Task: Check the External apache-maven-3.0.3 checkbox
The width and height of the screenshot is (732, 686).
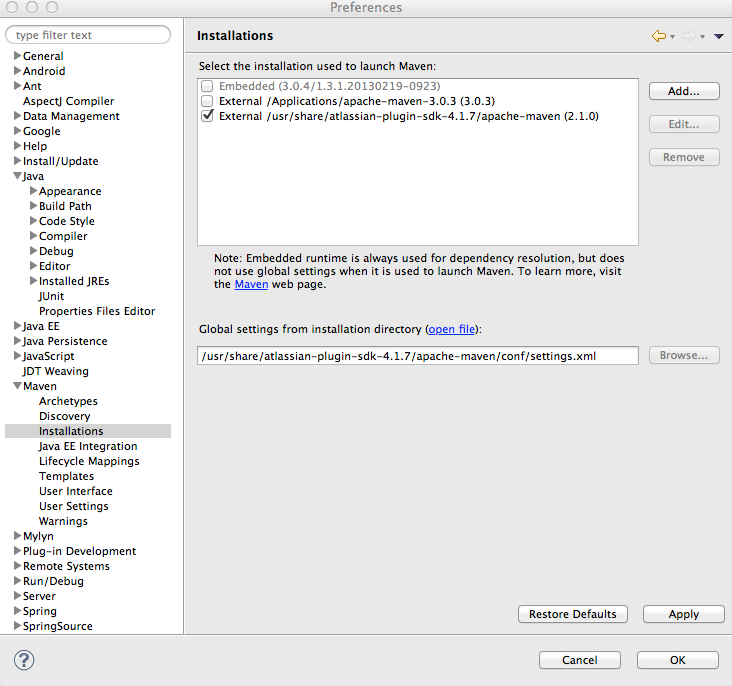Action: point(207,101)
